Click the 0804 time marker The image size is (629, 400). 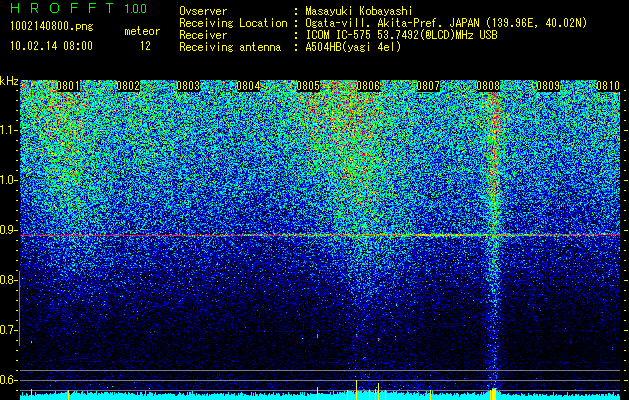[x=248, y=86]
